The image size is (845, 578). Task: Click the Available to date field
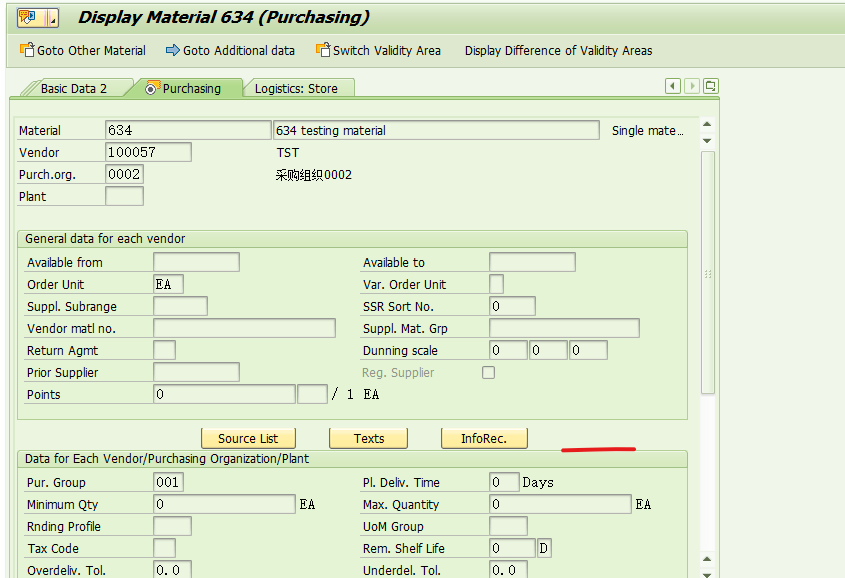(532, 262)
